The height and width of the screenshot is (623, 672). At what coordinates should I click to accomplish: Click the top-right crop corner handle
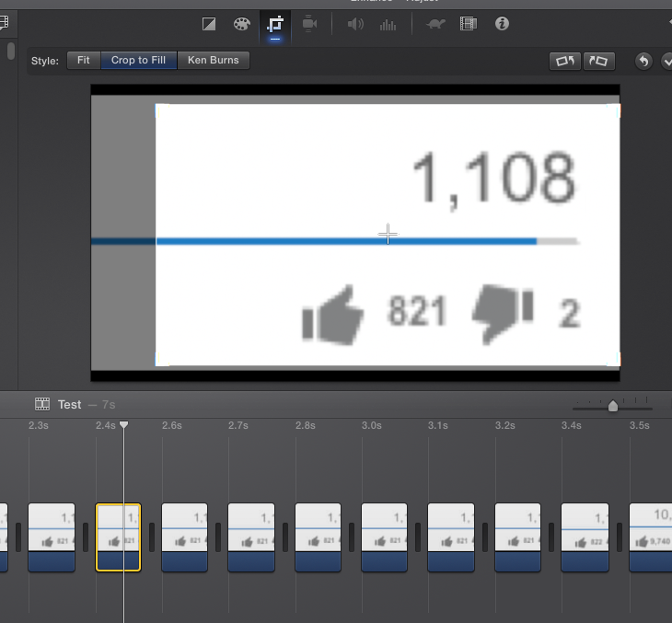(614, 110)
